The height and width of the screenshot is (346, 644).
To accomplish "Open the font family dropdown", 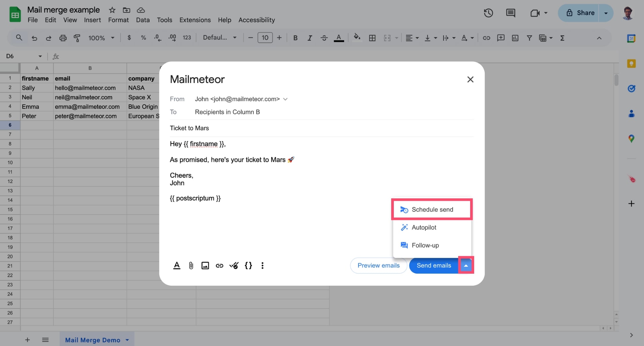I will [220, 37].
